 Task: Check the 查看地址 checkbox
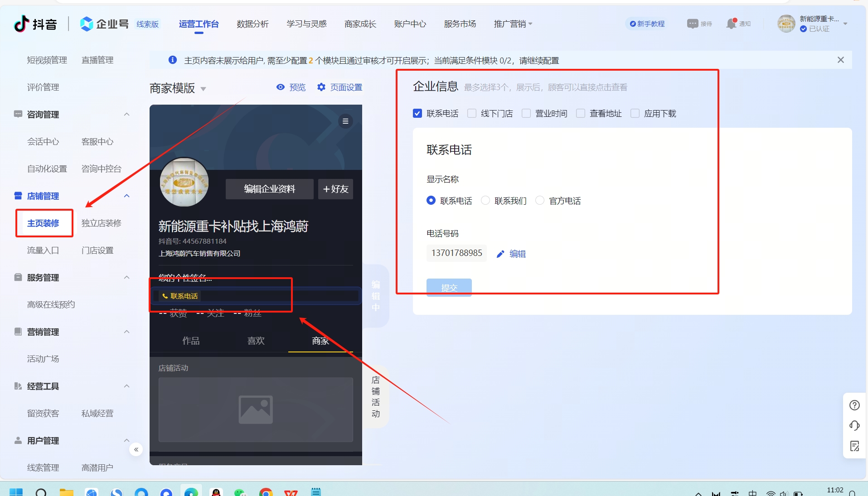(581, 113)
